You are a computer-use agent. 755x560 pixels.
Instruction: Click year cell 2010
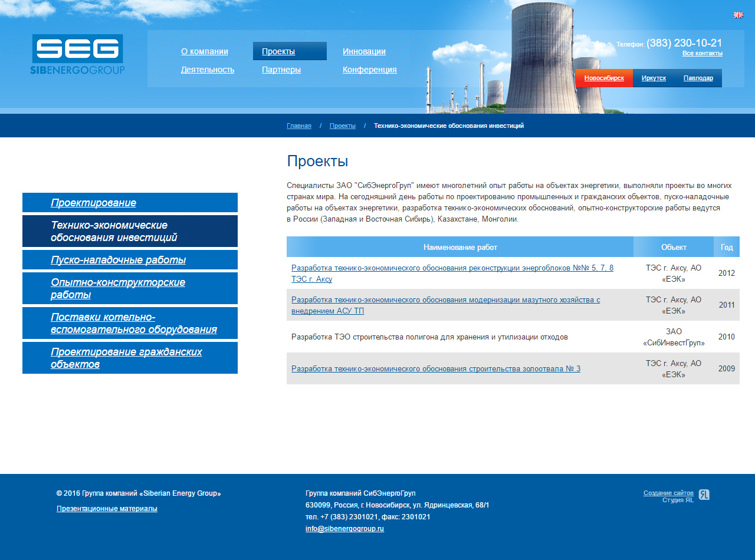coord(727,337)
